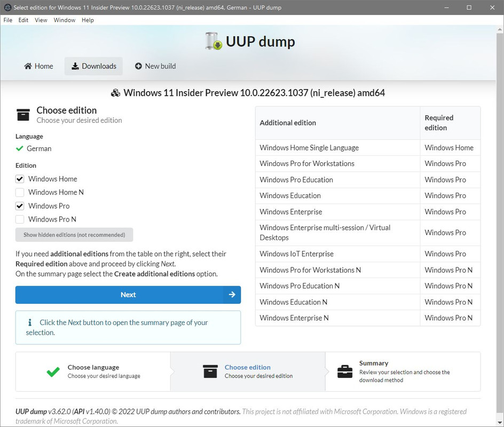Click the Windows Education N cell
504x427 pixels.
(x=338, y=302)
